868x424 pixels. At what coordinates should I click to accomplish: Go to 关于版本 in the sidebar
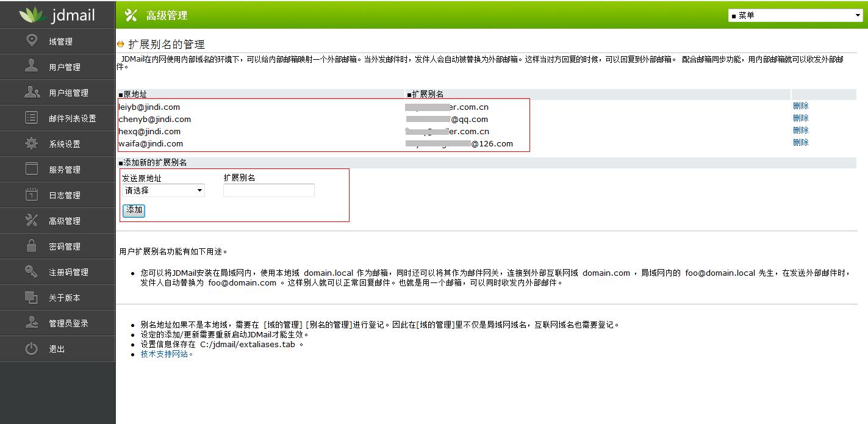(x=65, y=298)
